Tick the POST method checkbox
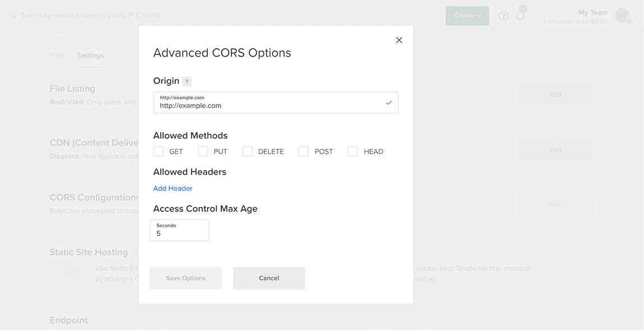This screenshot has height=330, width=644. (x=304, y=151)
